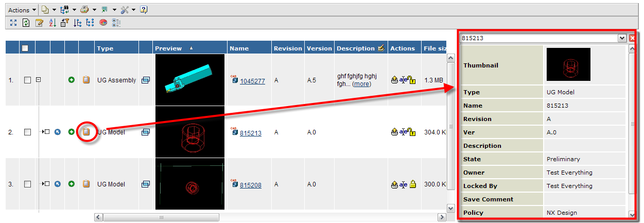
Task: Click the blue arrow icon in row 3
Action: click(58, 184)
